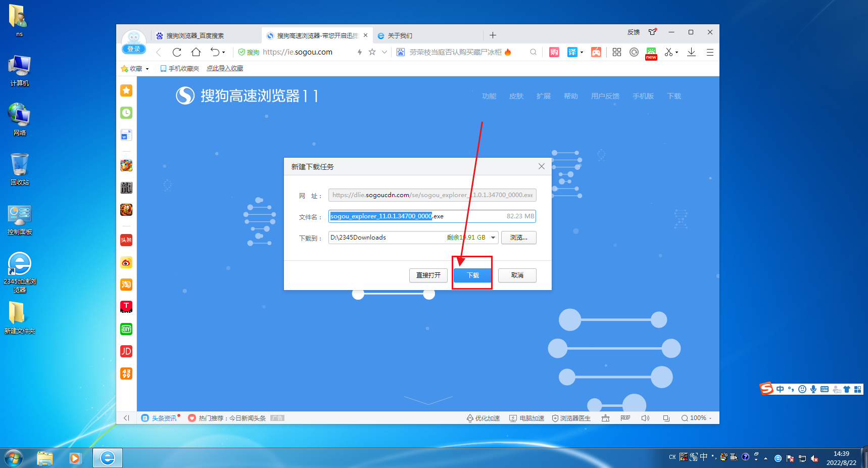Click the green icon with new badge
The width and height of the screenshot is (868, 468).
pyautogui.click(x=651, y=53)
